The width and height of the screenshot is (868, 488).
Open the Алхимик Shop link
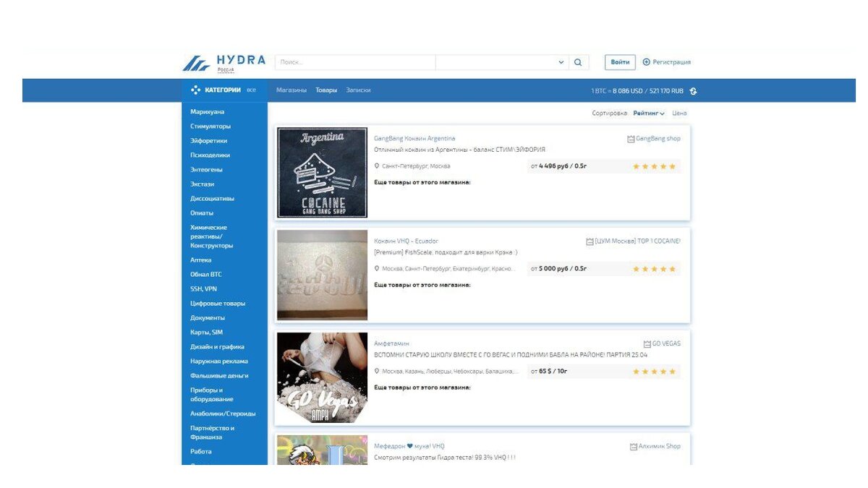tap(660, 447)
